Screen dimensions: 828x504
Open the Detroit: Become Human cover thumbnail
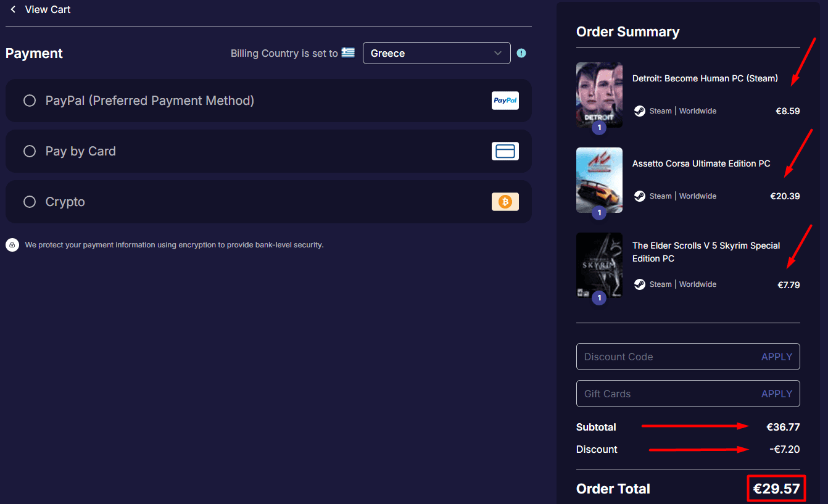tap(599, 94)
